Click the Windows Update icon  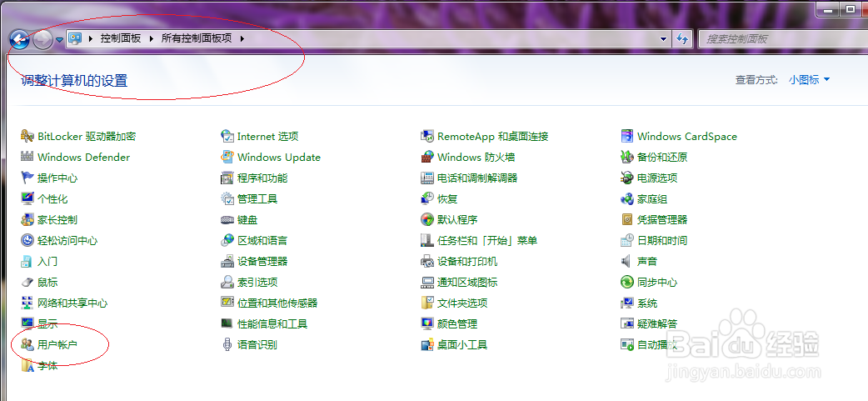[227, 158]
